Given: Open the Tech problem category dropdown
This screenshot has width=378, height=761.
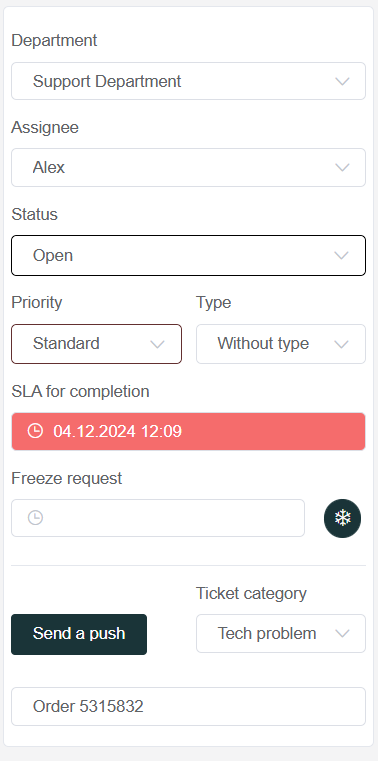Looking at the screenshot, I should [281, 633].
